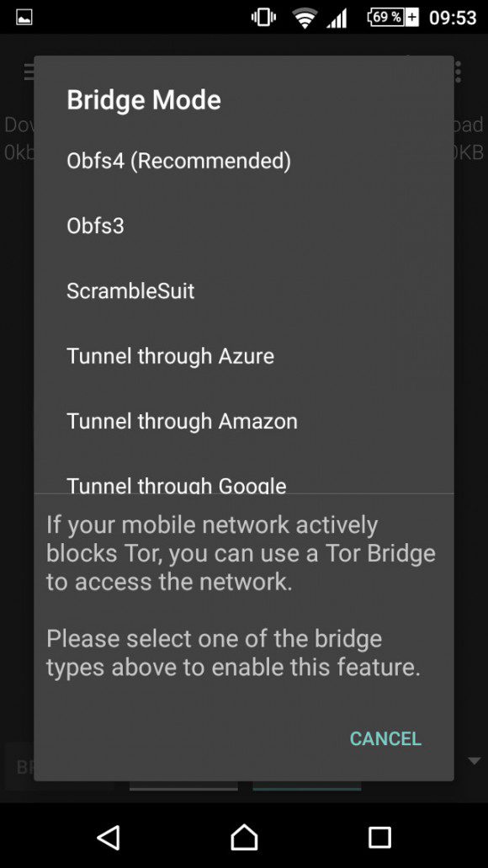The image size is (488, 868).
Task: Tap the vibrate mode status icon
Action: pos(263,18)
